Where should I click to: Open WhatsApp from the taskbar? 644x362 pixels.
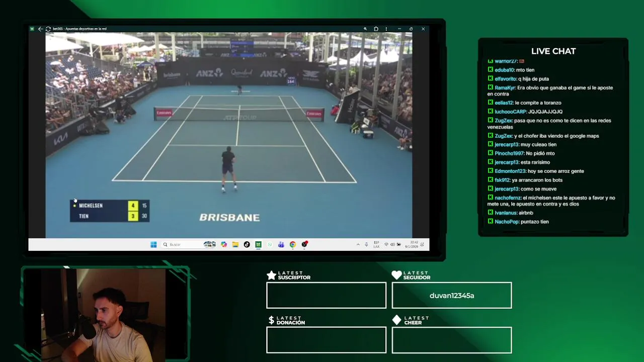pos(270,244)
